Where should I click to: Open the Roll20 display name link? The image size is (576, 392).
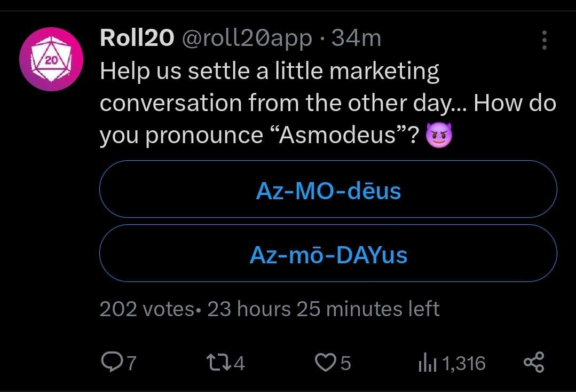(x=137, y=38)
